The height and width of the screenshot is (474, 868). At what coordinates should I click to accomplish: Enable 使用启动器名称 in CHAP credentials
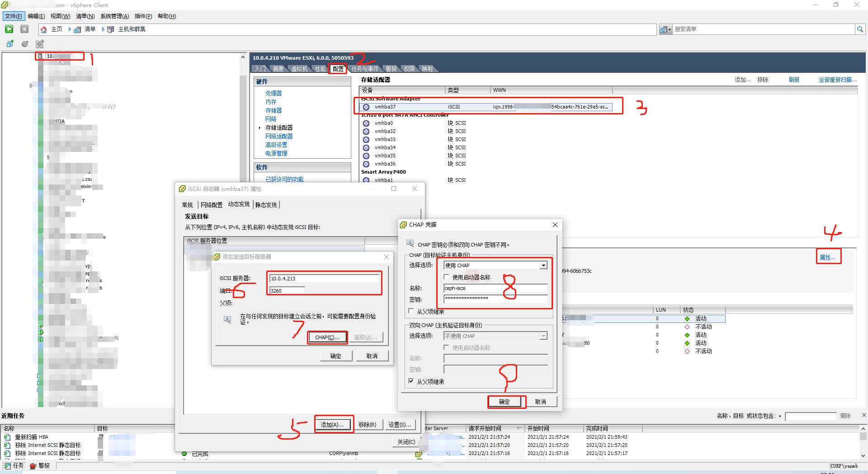click(x=446, y=277)
